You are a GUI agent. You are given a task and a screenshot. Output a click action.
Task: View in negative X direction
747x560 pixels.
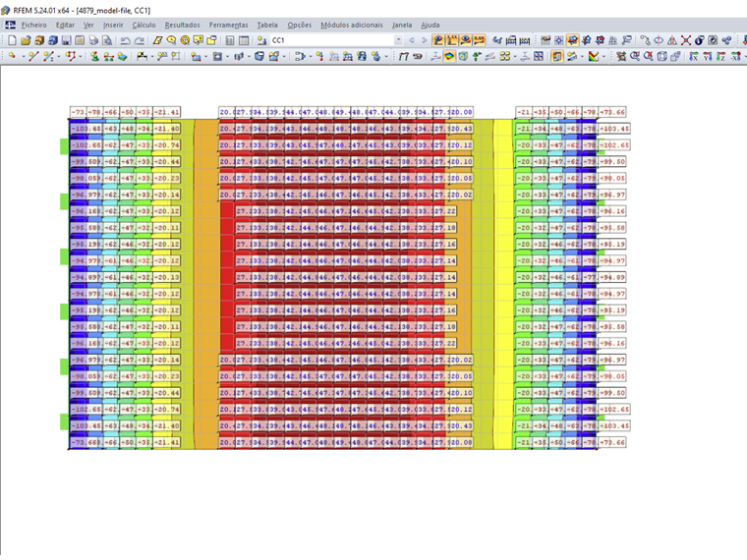pos(735,56)
